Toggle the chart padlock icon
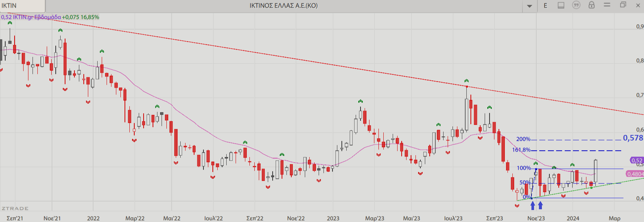 (x=592, y=5)
